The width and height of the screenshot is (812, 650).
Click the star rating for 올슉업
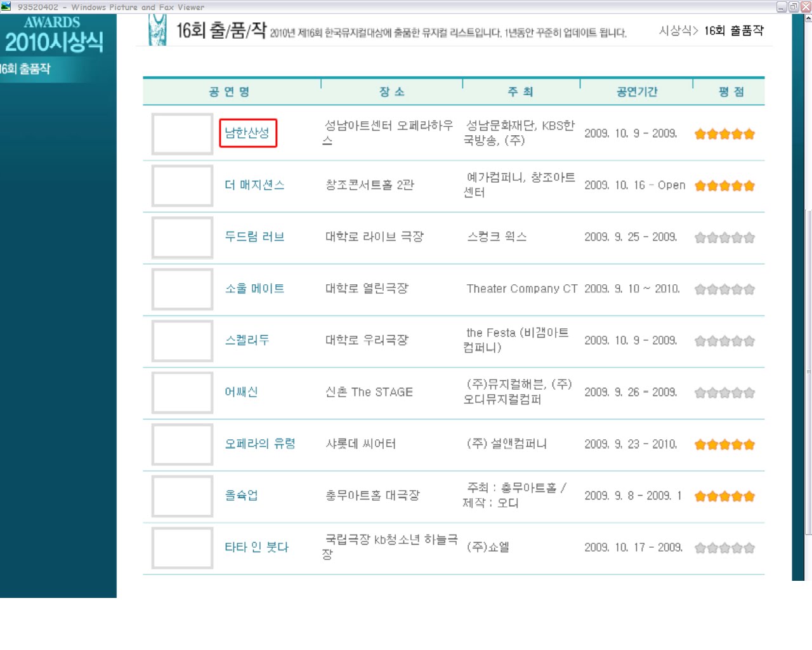click(x=725, y=496)
